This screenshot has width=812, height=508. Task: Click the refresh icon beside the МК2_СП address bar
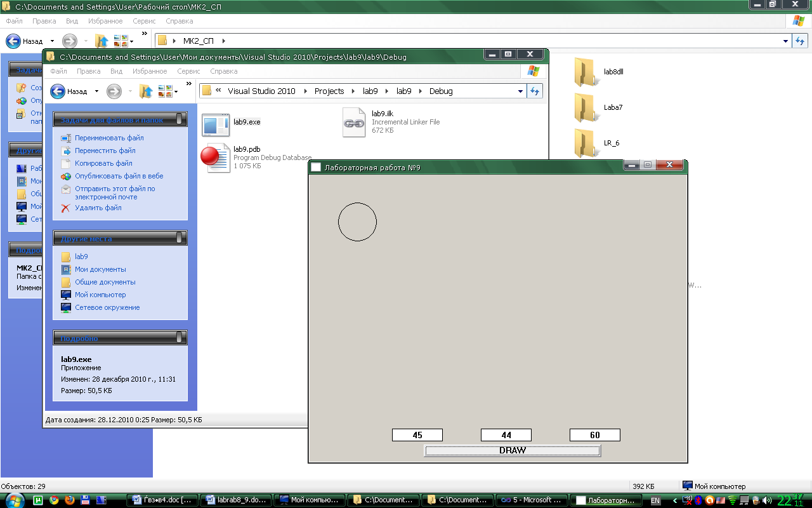point(800,41)
